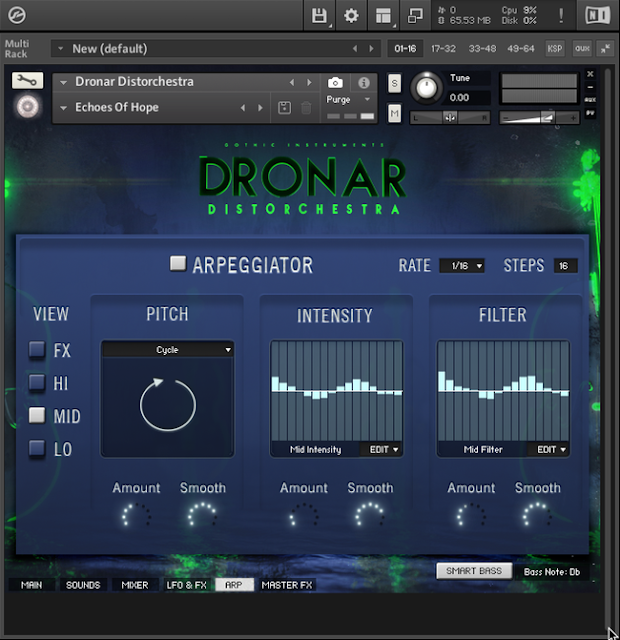Click the wrench instrument edit icon
The image size is (620, 640).
click(27, 80)
